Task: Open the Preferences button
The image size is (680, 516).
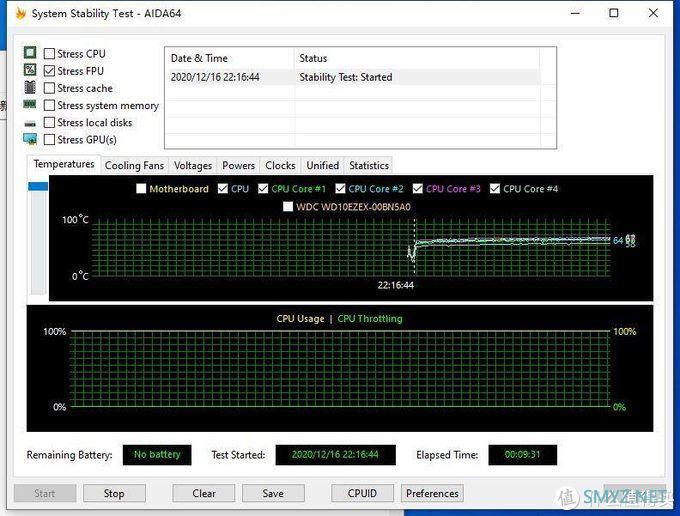Action: 432,493
